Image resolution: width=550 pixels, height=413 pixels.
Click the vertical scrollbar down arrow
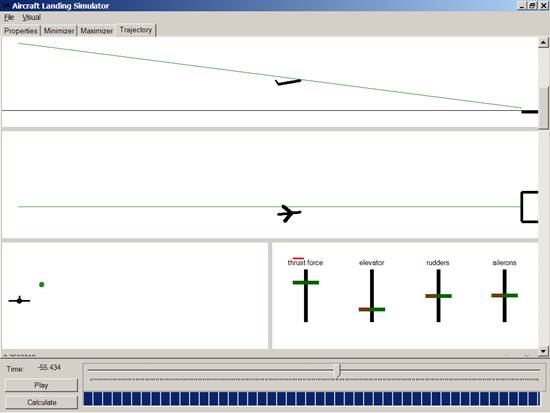[543, 351]
